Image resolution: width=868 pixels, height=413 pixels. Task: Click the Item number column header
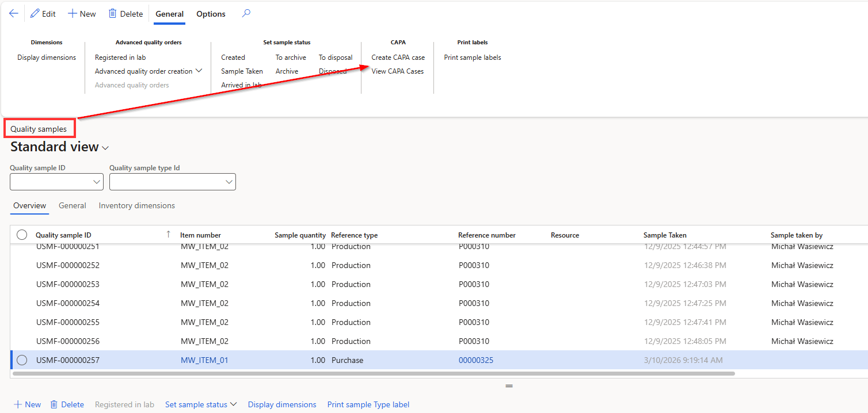[x=201, y=235]
